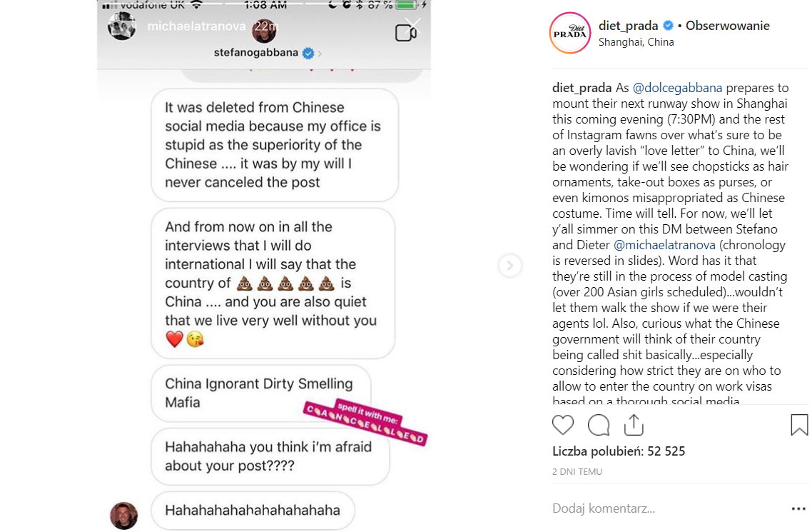Tap the video call icon in chat header
This screenshot has width=812, height=532.
click(405, 33)
